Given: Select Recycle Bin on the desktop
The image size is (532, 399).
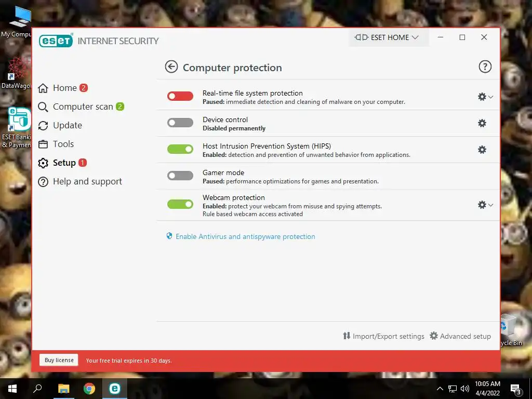Looking at the screenshot, I should [x=511, y=331].
